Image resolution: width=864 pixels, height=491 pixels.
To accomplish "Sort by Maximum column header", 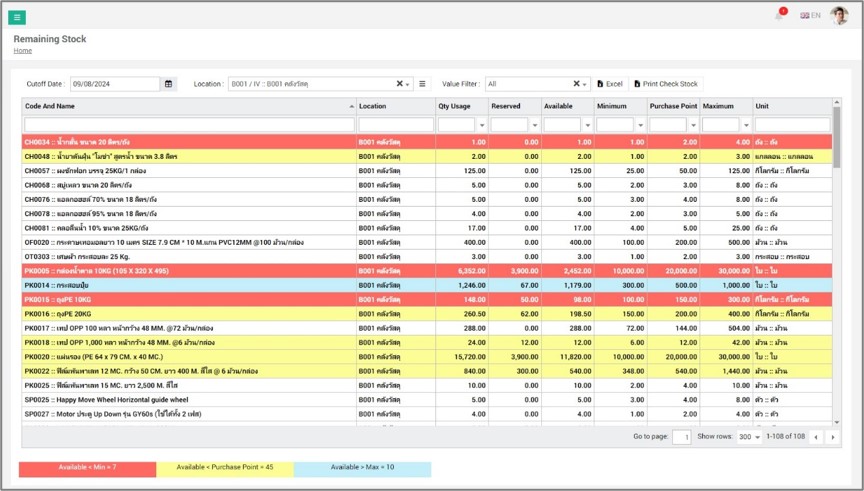I will 726,106.
